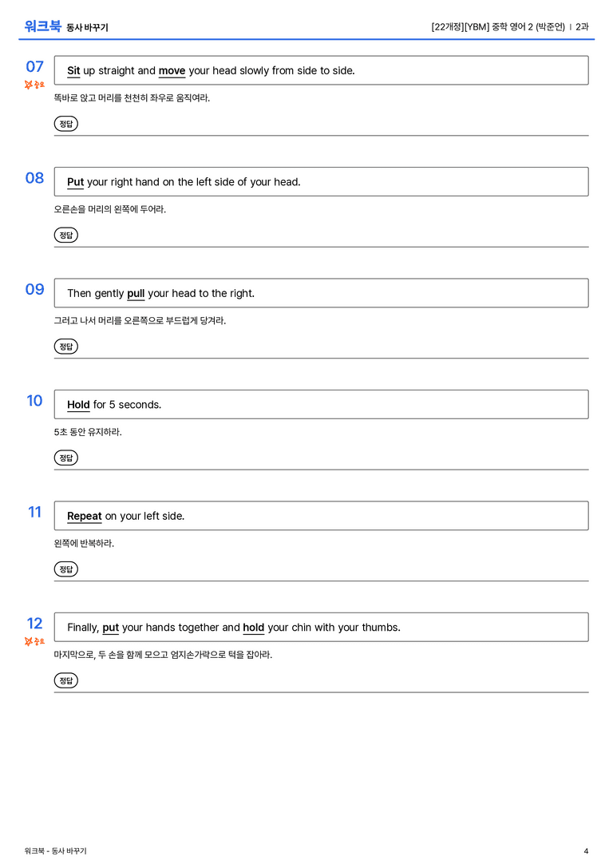613x868 pixels.
Task: Click the 정답 badge under question 11
Action: pyautogui.click(x=65, y=569)
